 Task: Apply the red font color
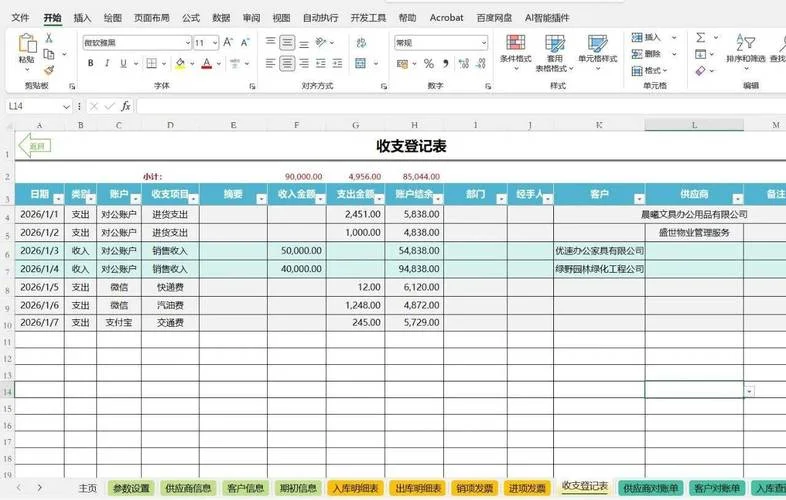pos(207,64)
